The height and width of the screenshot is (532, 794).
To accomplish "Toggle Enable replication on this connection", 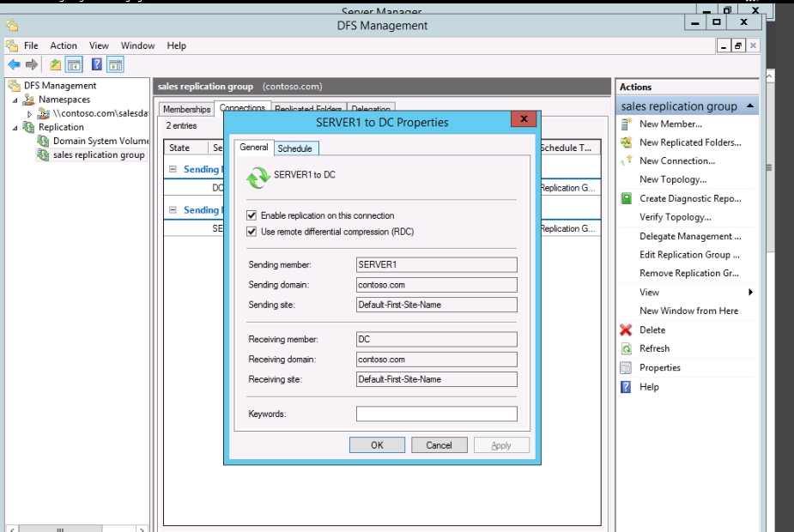I will (252, 215).
